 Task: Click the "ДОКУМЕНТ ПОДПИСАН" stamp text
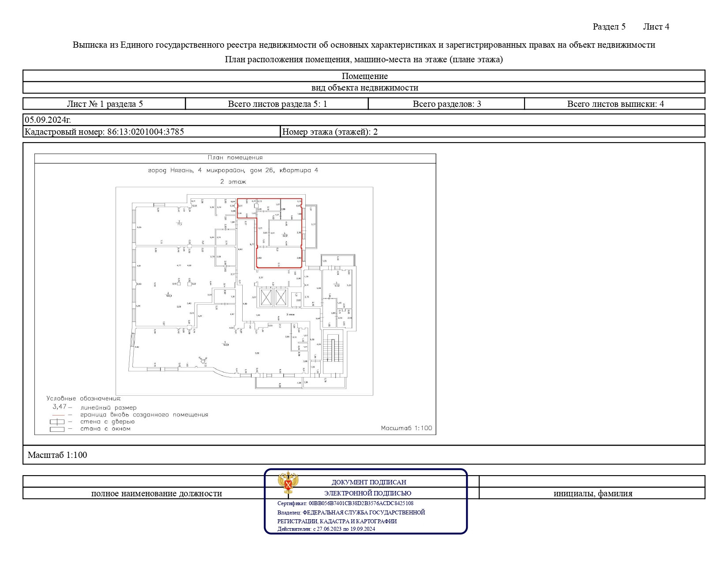369,482
